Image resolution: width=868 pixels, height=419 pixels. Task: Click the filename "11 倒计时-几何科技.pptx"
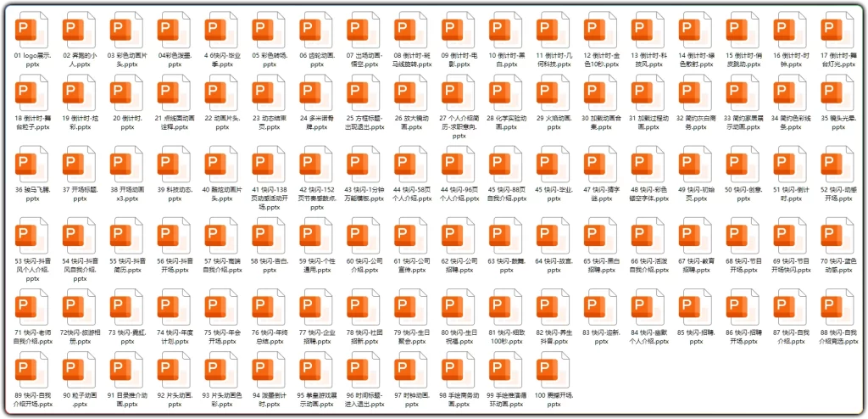point(554,60)
